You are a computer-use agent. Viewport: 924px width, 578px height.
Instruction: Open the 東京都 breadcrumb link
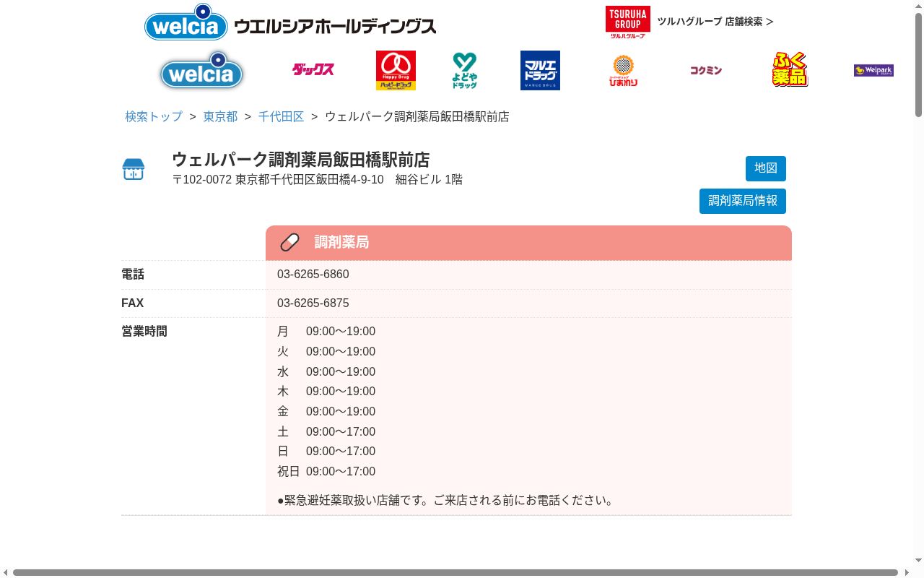click(220, 116)
